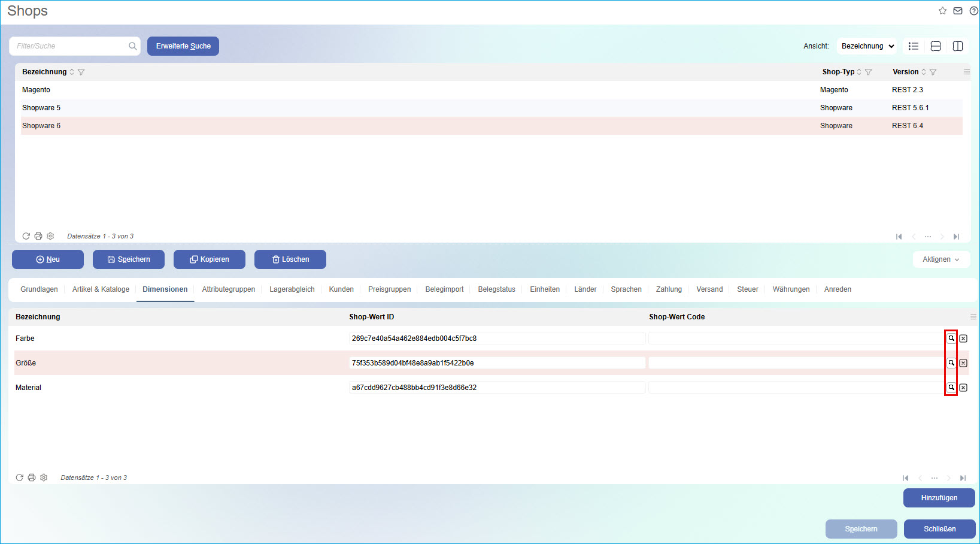Open the mail envelope icon
Screen dimensions: 980x544
tap(958, 11)
